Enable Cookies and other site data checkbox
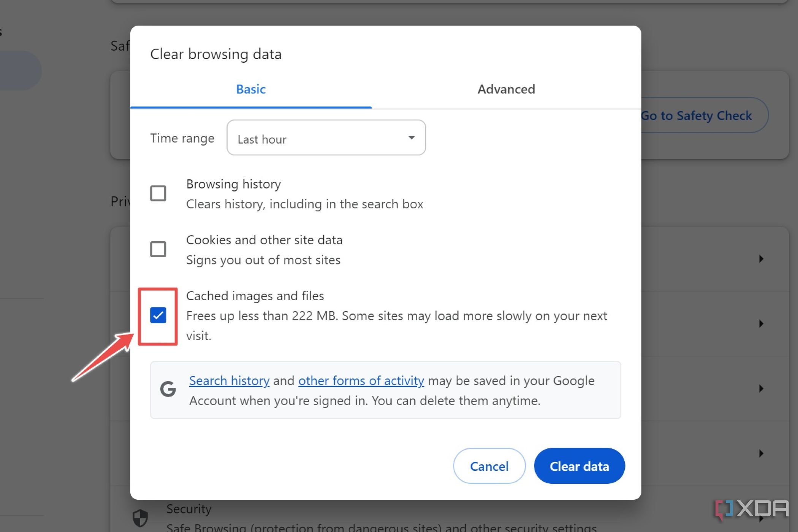The width and height of the screenshot is (798, 532). pos(158,249)
